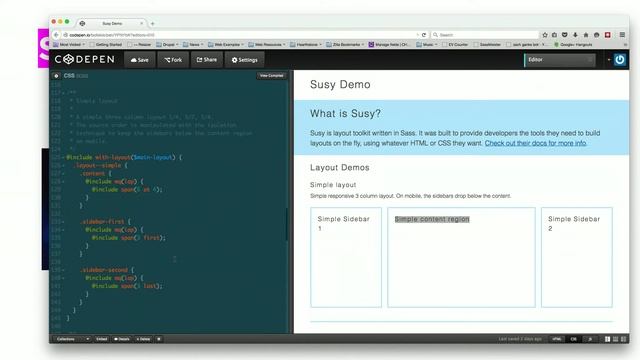Viewport: 640px width, 360px height.
Task: Click the browser Search field
Action: point(485,35)
